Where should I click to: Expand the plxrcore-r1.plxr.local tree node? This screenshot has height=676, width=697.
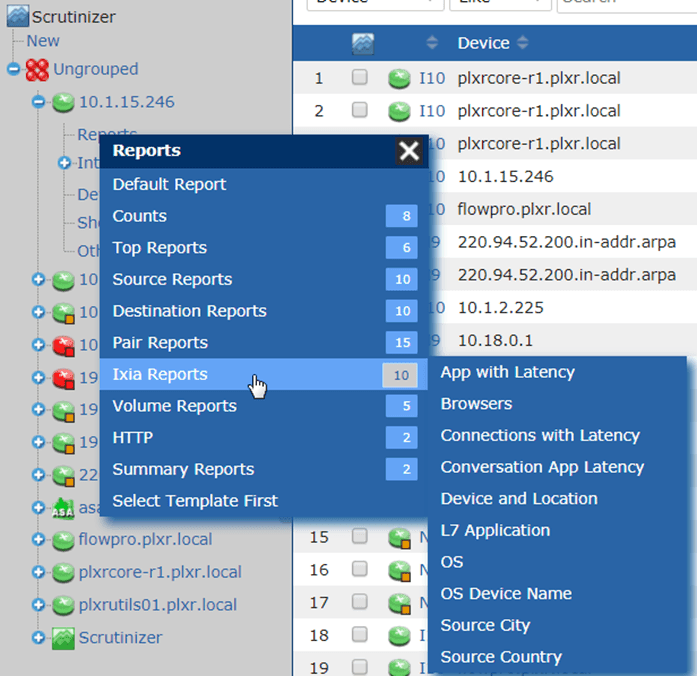click(39, 572)
